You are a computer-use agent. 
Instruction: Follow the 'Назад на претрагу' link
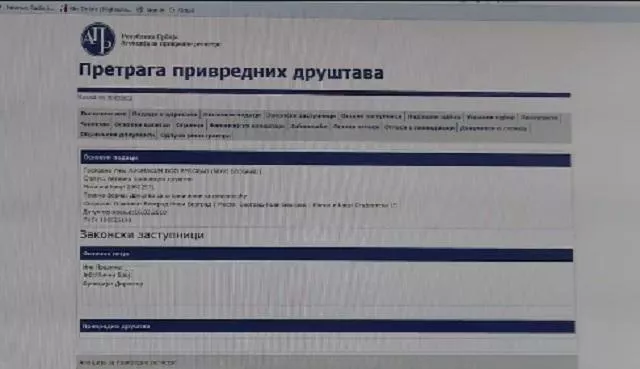[x=105, y=98]
